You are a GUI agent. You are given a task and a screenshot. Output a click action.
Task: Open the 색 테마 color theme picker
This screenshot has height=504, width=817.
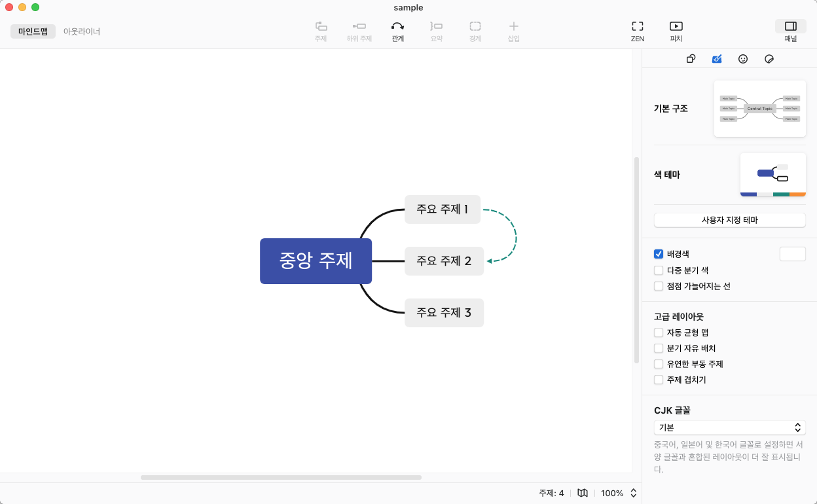coord(773,175)
